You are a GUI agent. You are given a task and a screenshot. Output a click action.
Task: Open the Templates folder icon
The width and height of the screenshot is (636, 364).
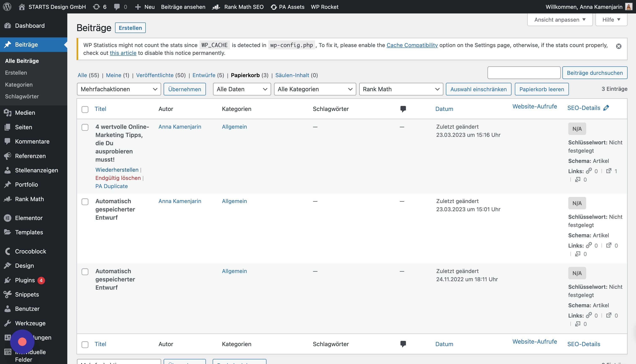click(x=8, y=232)
